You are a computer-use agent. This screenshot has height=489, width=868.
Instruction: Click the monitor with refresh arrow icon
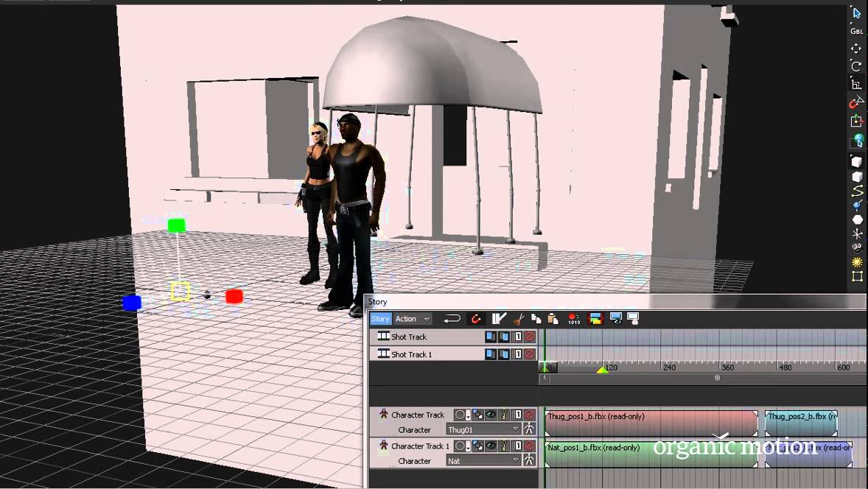point(615,318)
